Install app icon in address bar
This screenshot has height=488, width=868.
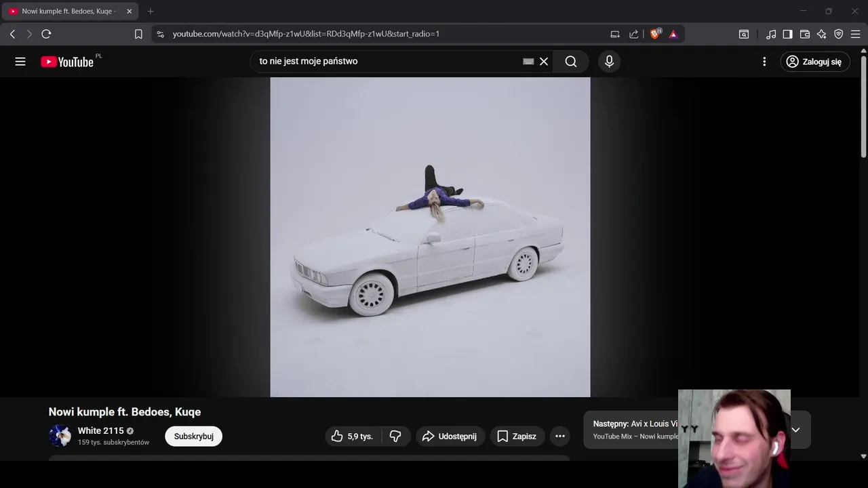tap(615, 34)
